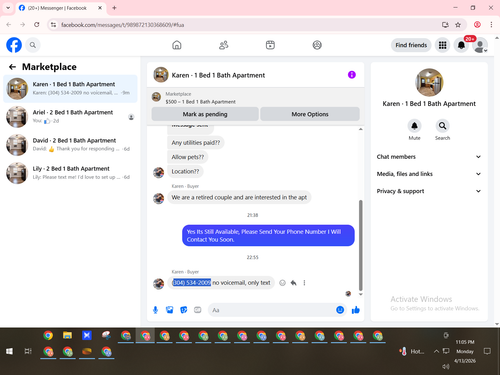
Task: Click the Aa message input field
Action: tap(272, 310)
